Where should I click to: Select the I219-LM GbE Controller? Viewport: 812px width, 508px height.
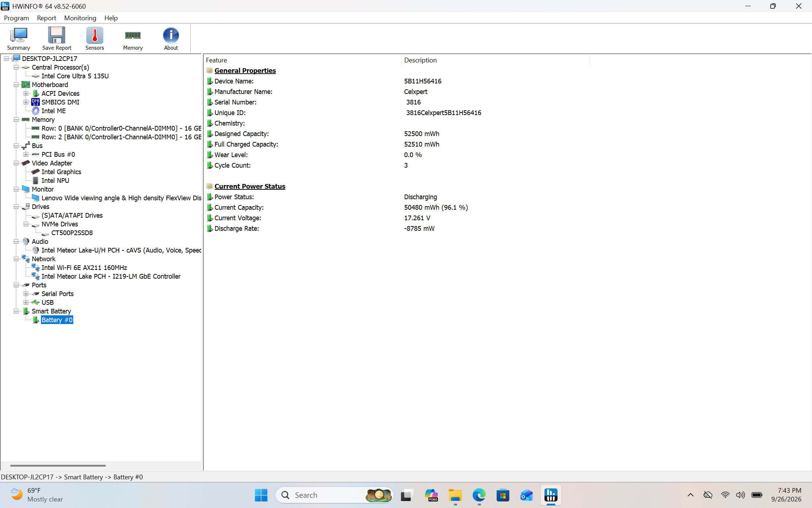(x=111, y=276)
